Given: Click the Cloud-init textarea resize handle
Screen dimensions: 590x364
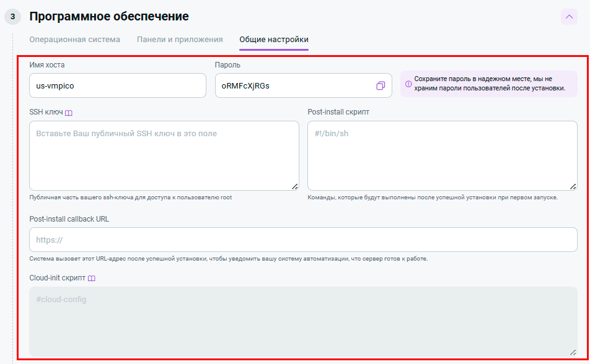Looking at the screenshot, I should click(573, 351).
